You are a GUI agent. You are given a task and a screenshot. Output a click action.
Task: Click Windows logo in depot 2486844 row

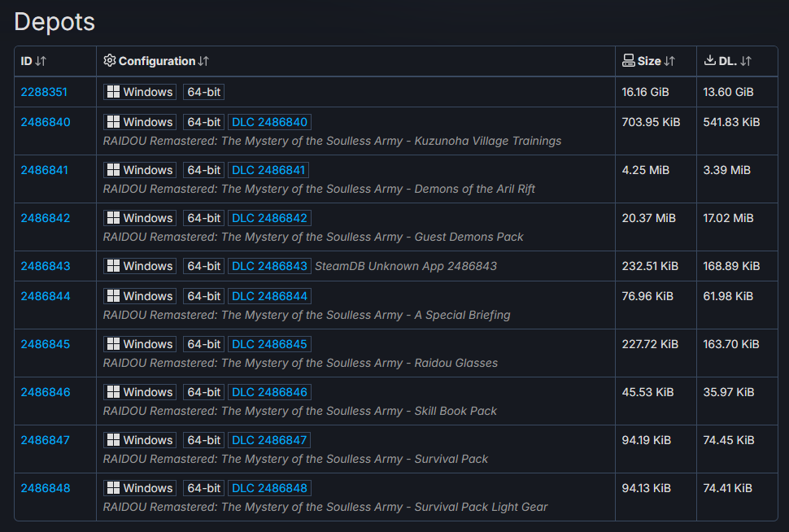tap(114, 296)
